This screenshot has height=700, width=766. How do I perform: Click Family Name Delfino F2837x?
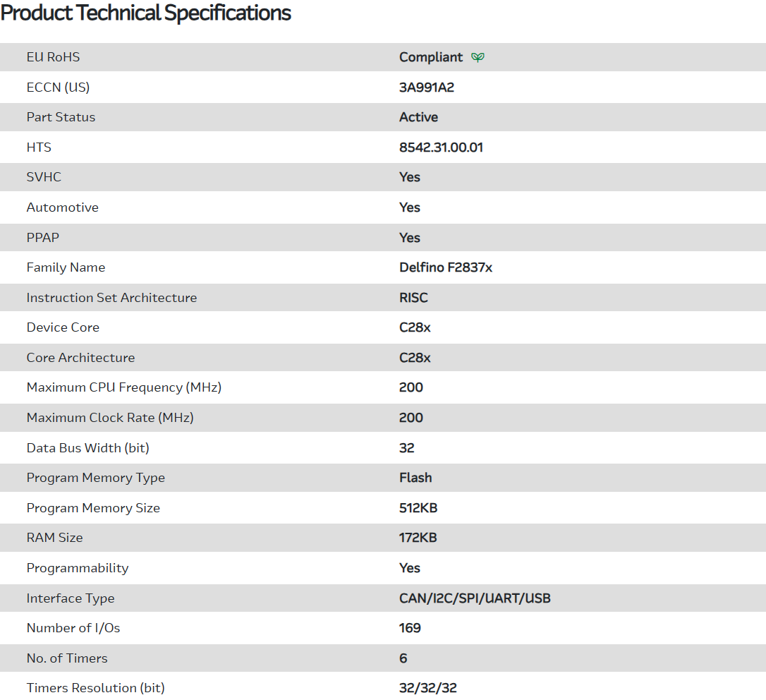[445, 267]
